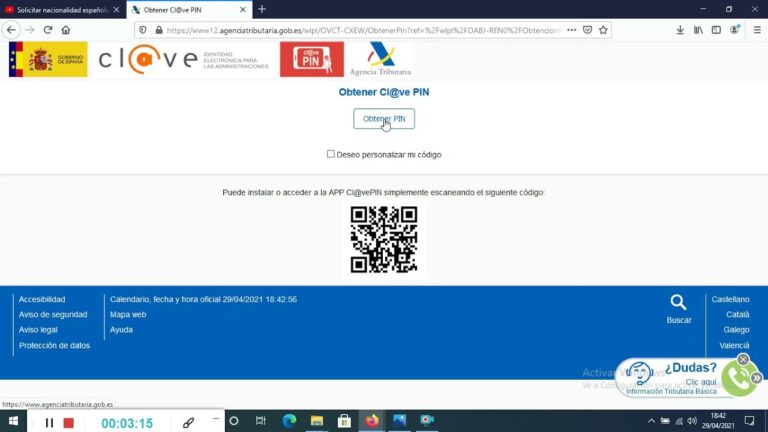768x432 pixels.
Task: Close the ¿Dudas? help widget
Action: coord(743,360)
